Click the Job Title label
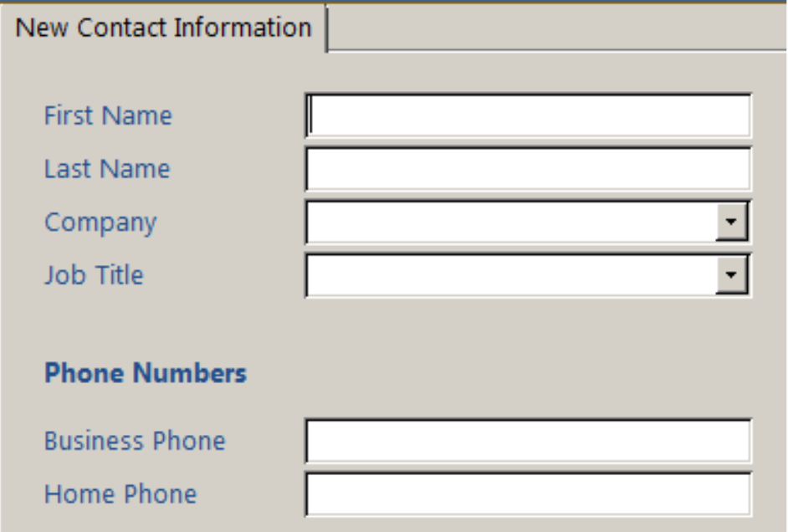The height and width of the screenshot is (532, 788). pyautogui.click(x=94, y=275)
